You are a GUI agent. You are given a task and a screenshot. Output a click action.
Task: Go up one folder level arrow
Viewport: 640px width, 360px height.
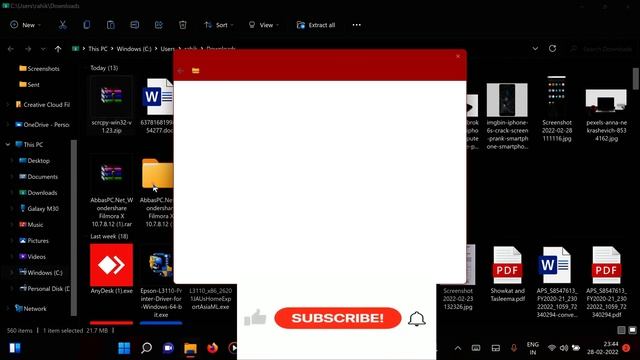click(x=58, y=49)
